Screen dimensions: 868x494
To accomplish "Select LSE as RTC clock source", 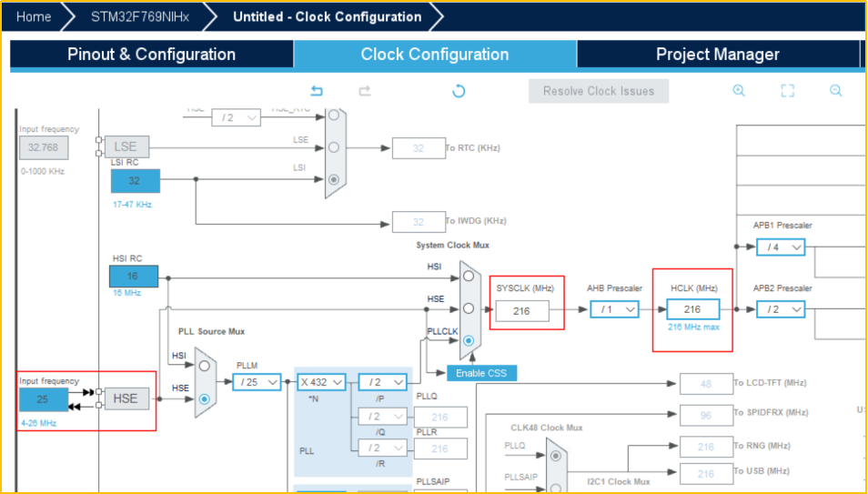I will point(335,147).
